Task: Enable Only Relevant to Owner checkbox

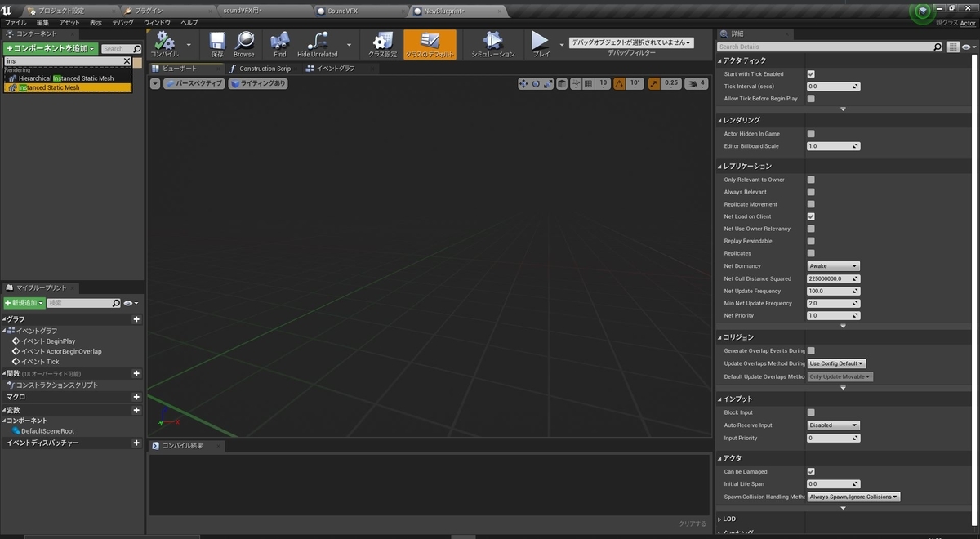Action: 811,180
